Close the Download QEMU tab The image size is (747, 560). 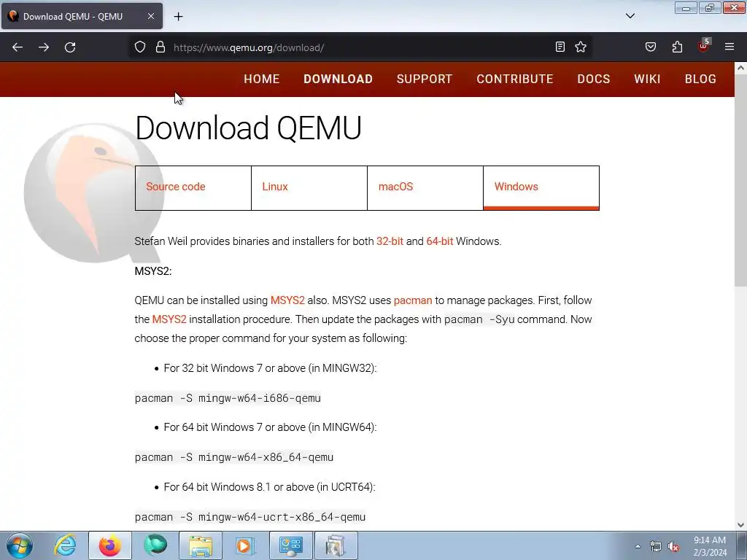pos(150,16)
